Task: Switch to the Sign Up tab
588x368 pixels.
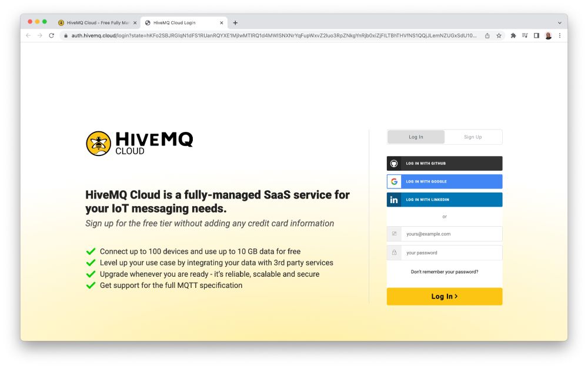Action: click(x=473, y=137)
